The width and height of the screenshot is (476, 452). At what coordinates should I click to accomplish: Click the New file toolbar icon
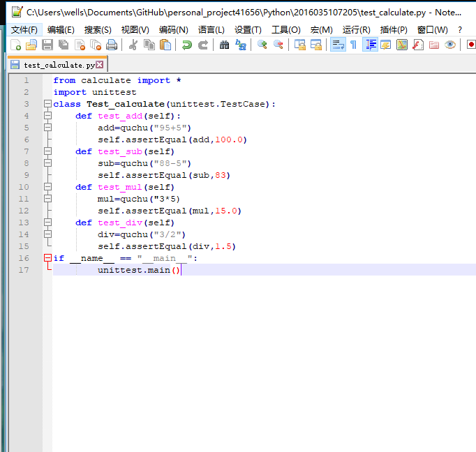coord(15,45)
